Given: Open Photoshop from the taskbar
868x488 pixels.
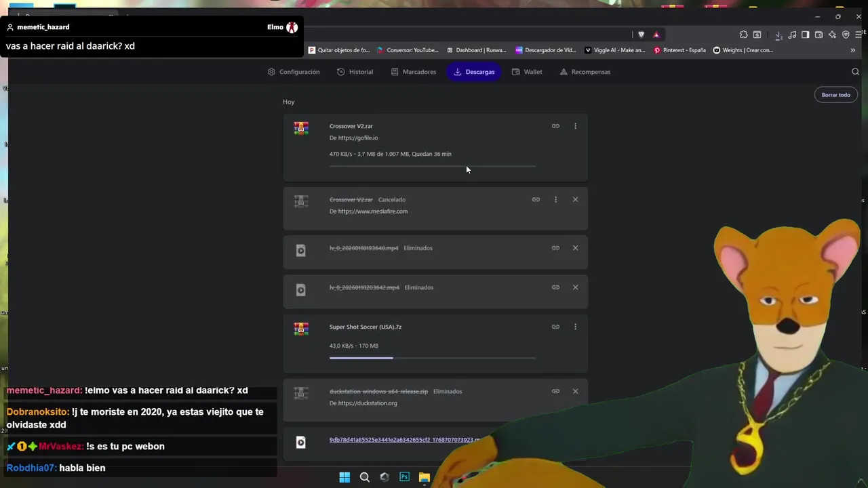Looking at the screenshot, I should (404, 477).
